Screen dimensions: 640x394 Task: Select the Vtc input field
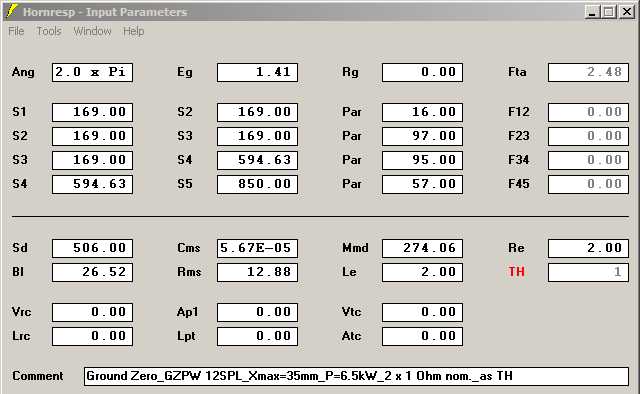coord(422,312)
